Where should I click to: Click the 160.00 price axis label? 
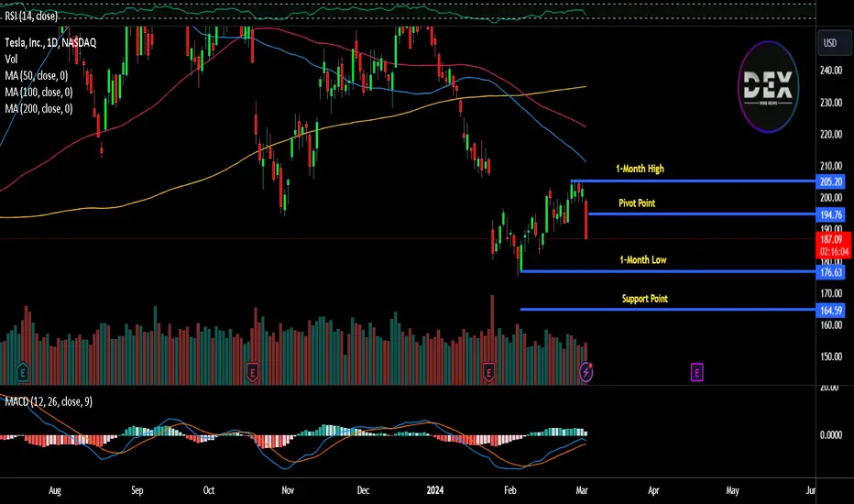click(831, 324)
